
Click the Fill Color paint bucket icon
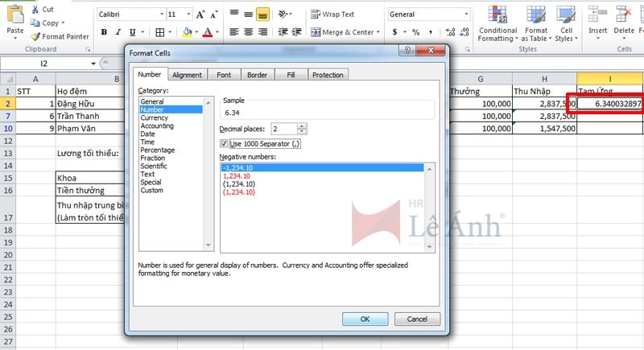point(187,32)
